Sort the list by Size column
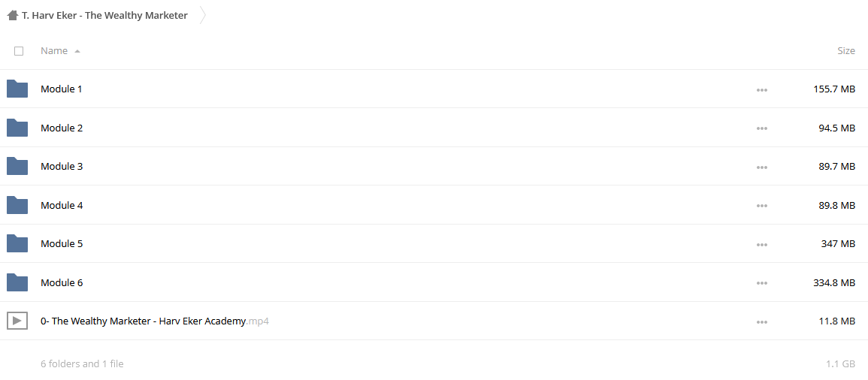This screenshot has height=380, width=868. tap(846, 51)
